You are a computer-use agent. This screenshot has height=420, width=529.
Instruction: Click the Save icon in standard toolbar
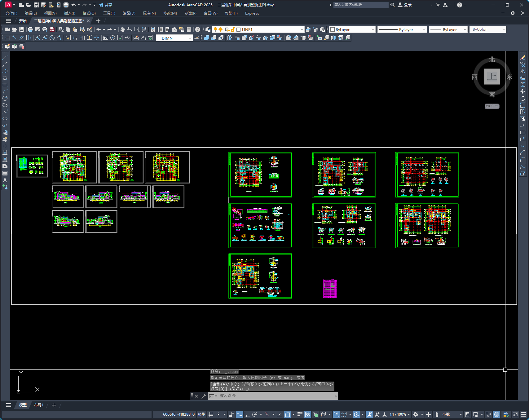[x=22, y=29]
